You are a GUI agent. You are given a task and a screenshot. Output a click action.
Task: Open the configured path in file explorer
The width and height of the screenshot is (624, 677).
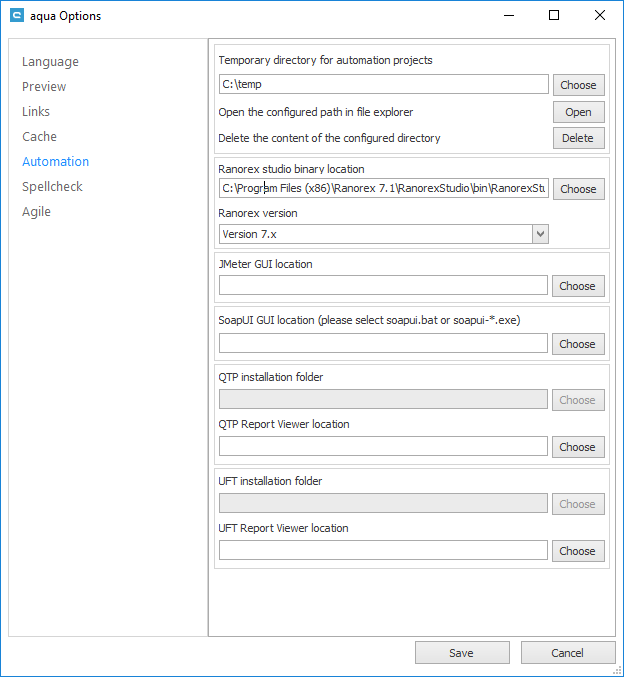point(578,112)
